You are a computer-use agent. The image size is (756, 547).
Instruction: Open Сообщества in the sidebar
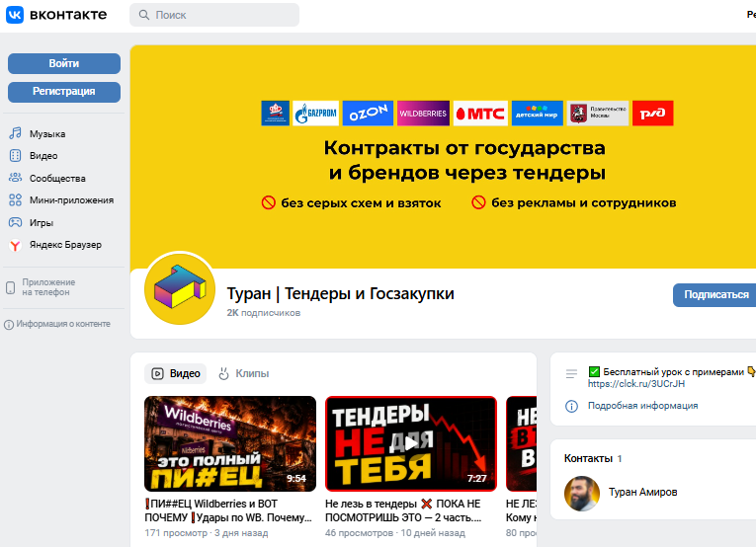tap(57, 179)
